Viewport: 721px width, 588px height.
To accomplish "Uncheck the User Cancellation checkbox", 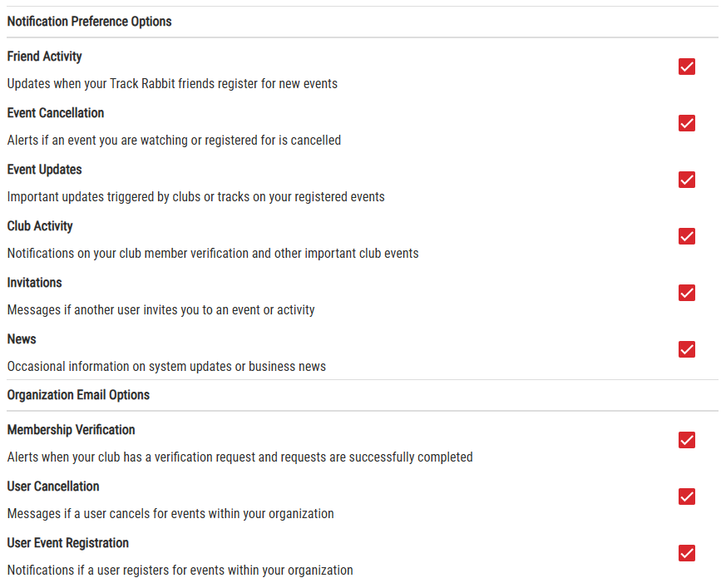I will point(687,497).
